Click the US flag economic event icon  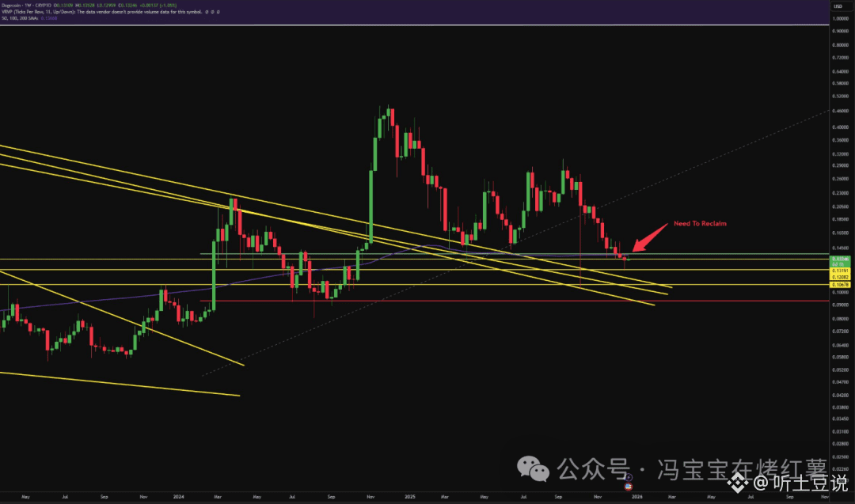pyautogui.click(x=628, y=486)
